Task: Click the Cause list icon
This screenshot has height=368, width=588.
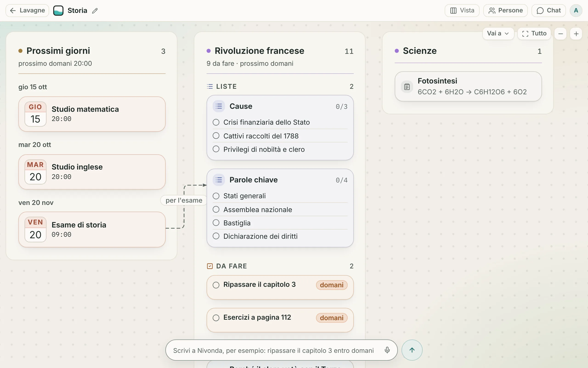Action: click(x=219, y=106)
